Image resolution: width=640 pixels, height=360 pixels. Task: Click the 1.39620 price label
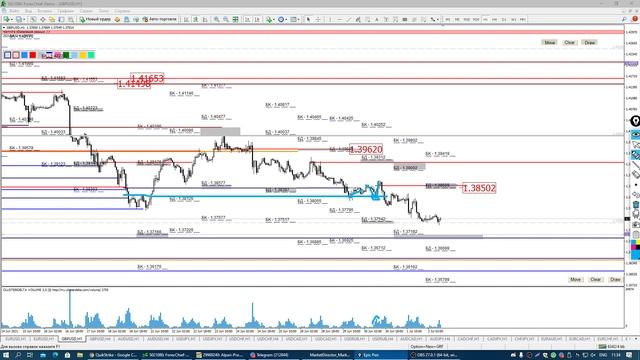366,149
